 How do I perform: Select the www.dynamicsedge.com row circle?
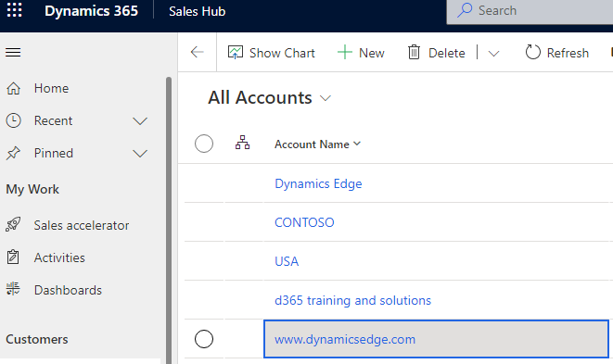click(204, 339)
